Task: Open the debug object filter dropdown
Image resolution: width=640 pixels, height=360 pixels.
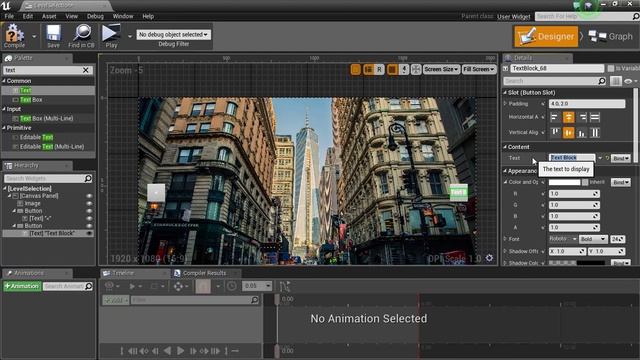Action: tap(173, 35)
